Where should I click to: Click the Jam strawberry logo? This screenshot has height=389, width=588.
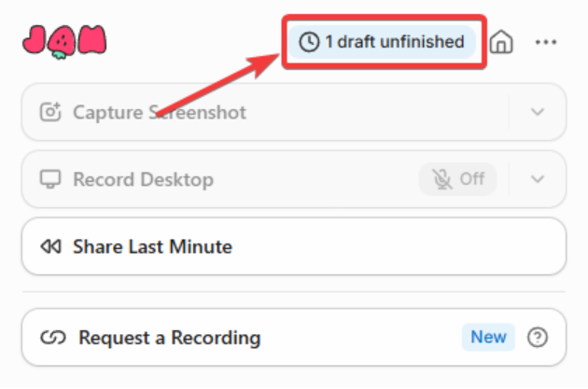63,40
